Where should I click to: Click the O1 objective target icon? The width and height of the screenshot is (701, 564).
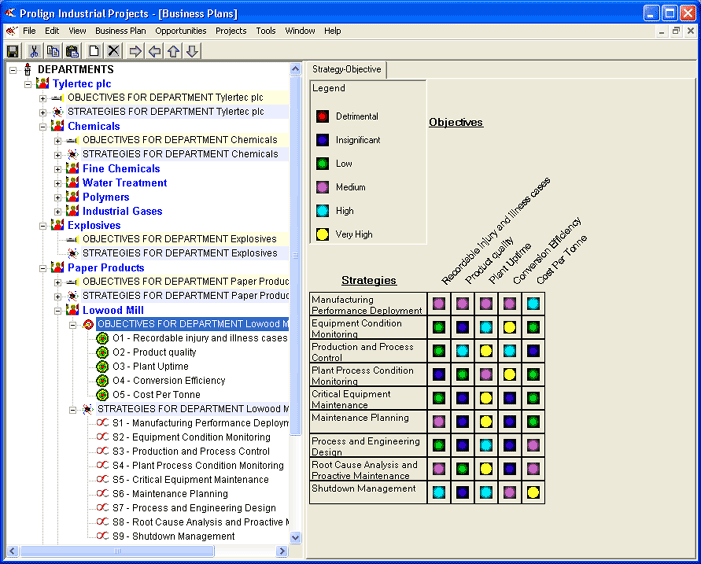102,338
